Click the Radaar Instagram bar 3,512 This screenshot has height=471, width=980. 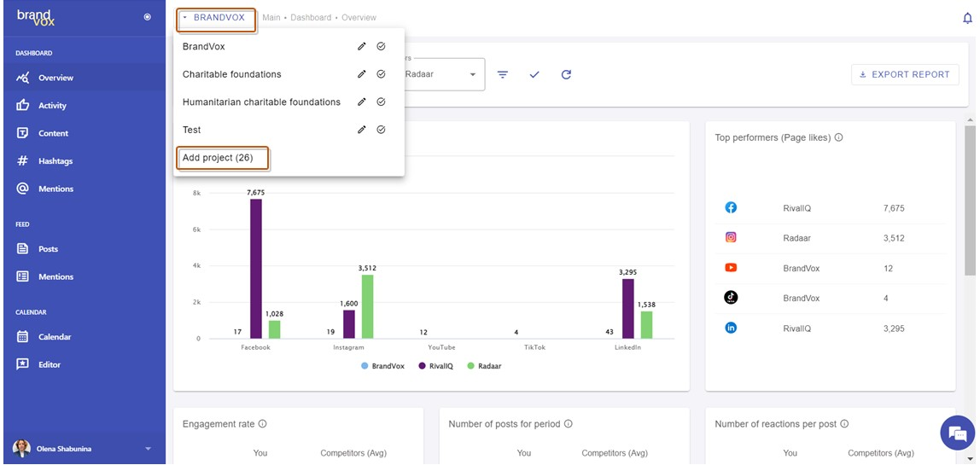coord(368,306)
